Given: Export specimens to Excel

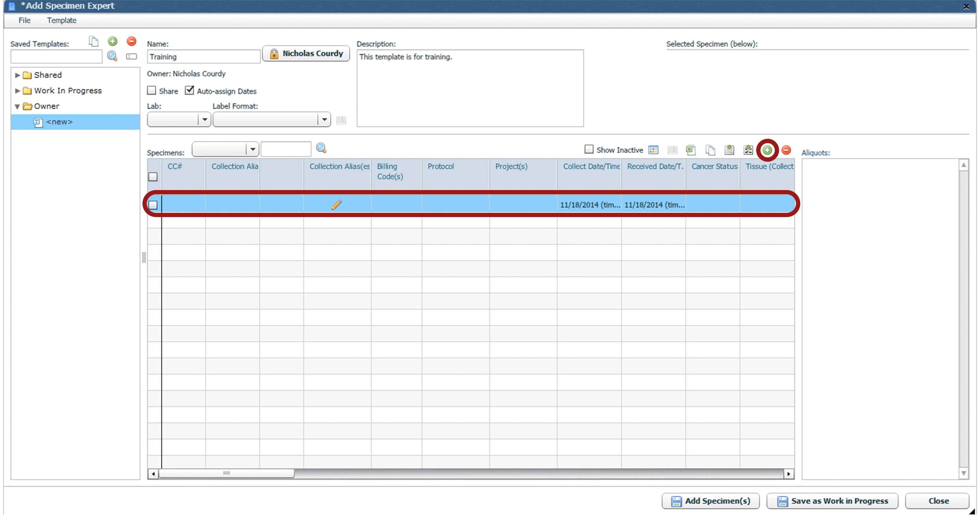Looking at the screenshot, I should (691, 150).
